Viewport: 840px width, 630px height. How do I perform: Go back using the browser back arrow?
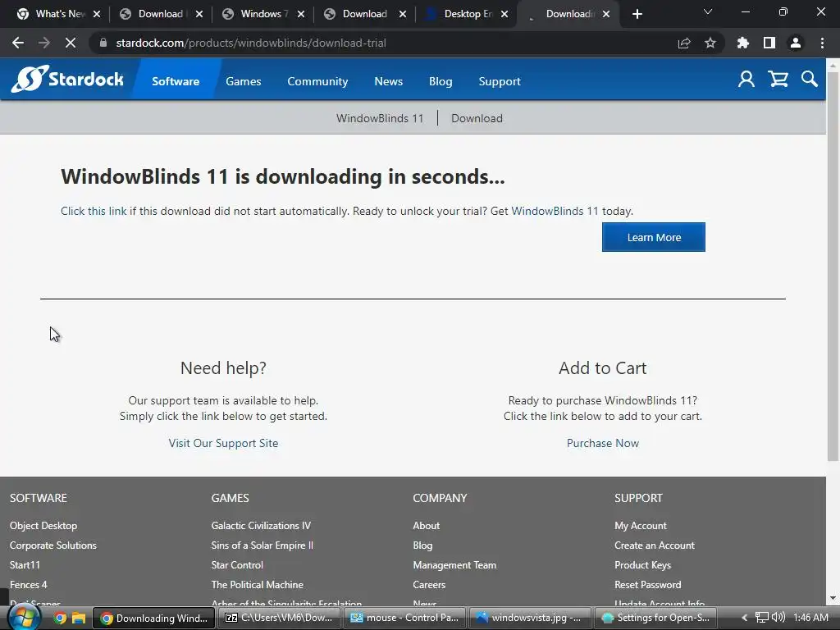(18, 43)
